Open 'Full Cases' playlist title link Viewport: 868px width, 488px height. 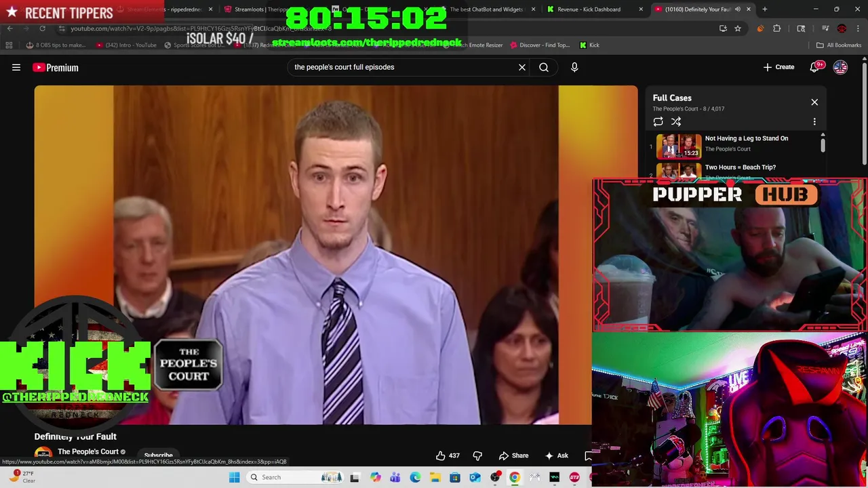(x=672, y=98)
